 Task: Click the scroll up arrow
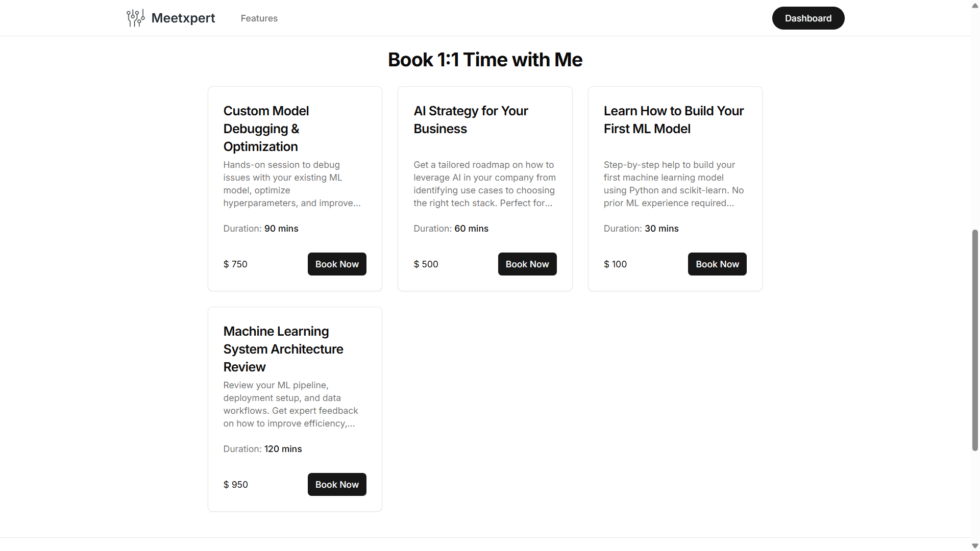(x=974, y=6)
